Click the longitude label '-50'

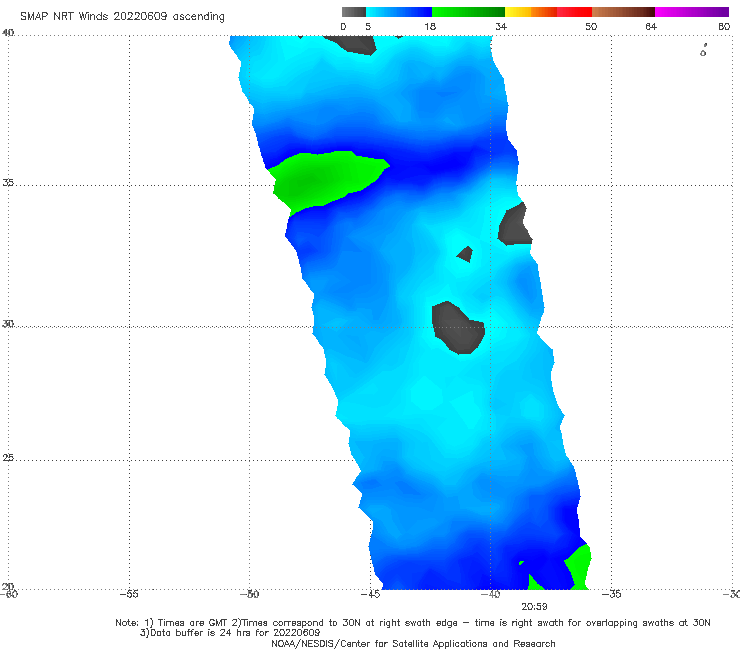[250, 594]
